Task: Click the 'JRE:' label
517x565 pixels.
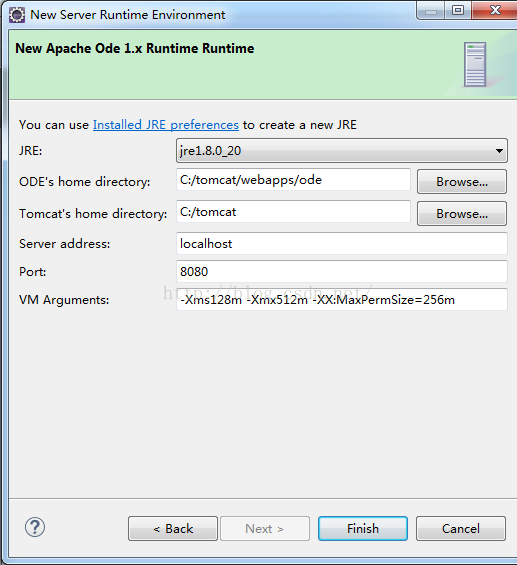Action: coord(31,151)
